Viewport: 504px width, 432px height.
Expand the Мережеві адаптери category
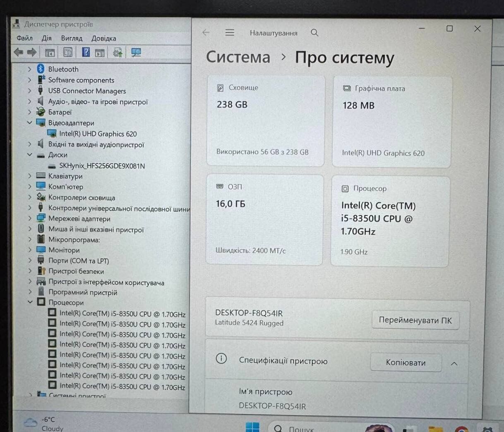(x=29, y=218)
